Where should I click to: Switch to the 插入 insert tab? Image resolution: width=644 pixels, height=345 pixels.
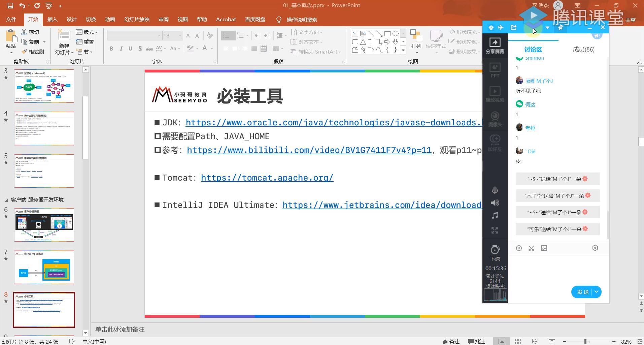(x=53, y=20)
